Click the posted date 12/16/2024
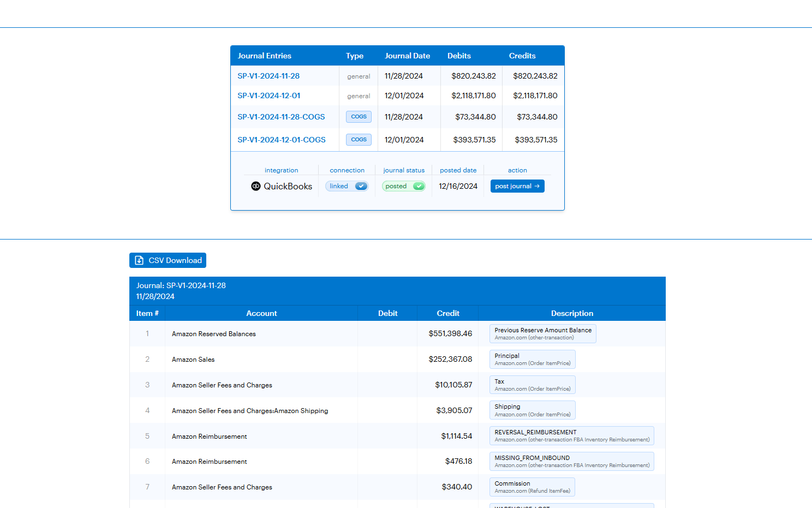Screen dimensions: 812x508 point(458,186)
